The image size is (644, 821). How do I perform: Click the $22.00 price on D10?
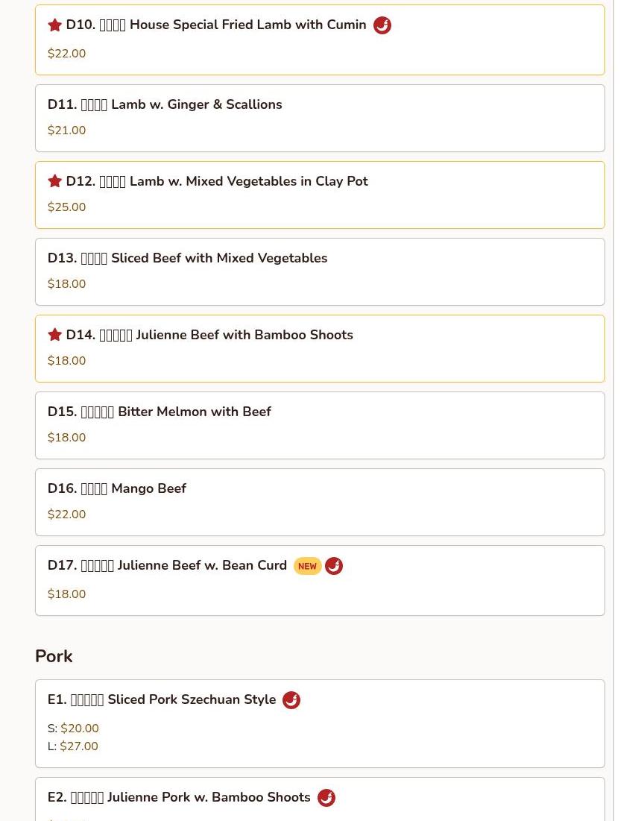pos(67,54)
